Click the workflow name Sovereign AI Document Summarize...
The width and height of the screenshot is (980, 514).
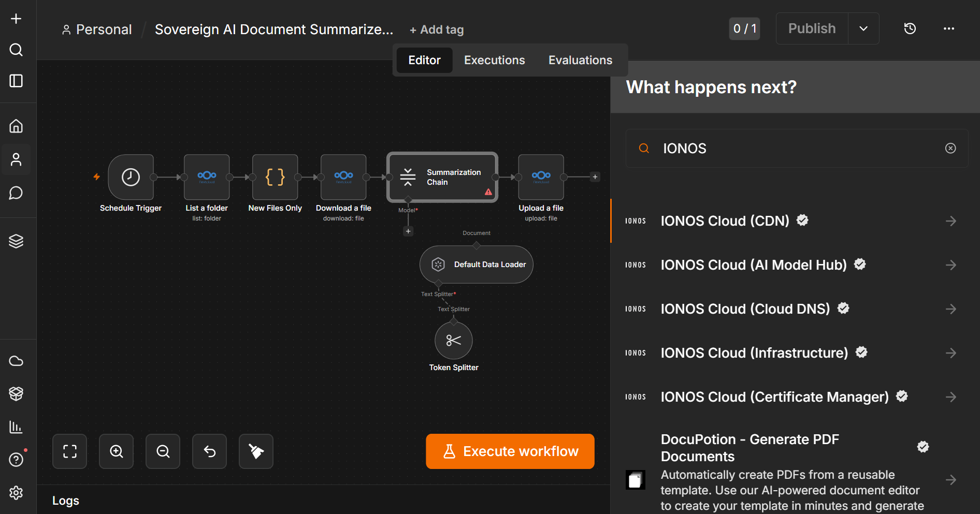(274, 30)
